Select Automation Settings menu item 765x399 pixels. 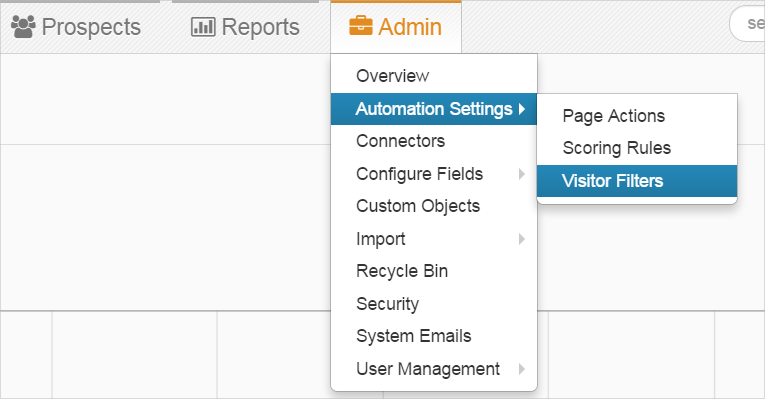coord(434,109)
